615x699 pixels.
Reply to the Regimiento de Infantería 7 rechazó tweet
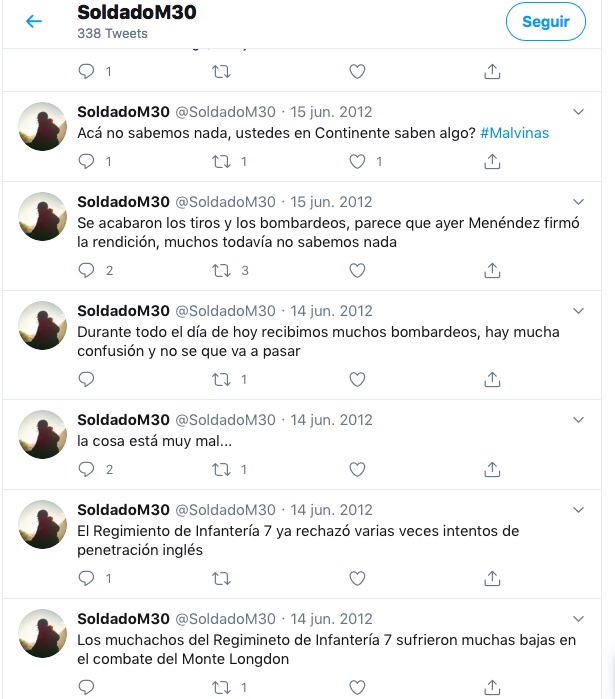(86, 578)
